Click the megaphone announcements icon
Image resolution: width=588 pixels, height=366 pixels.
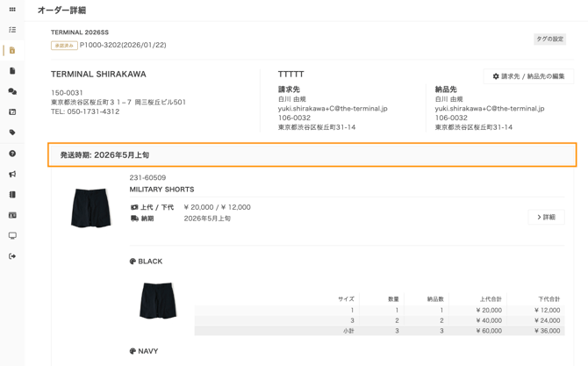[x=12, y=174]
